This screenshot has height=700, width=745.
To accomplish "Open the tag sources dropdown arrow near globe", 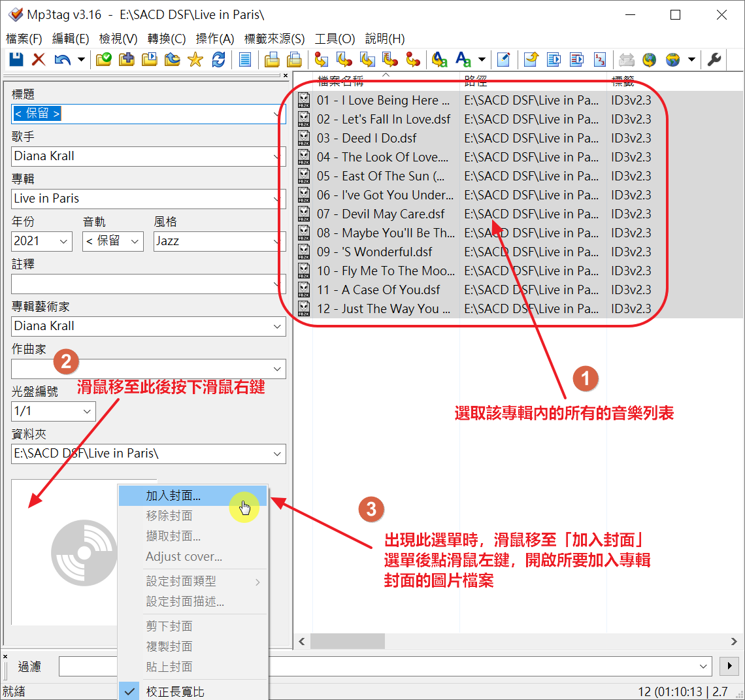I will [692, 59].
